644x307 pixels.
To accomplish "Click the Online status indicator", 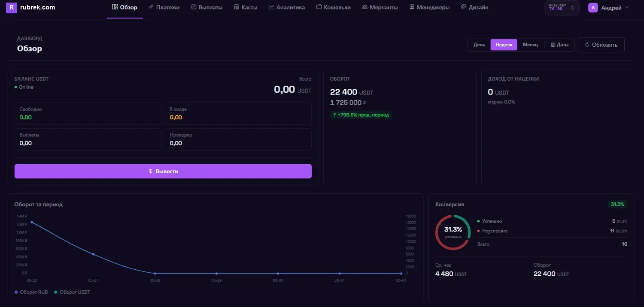I will pyautogui.click(x=24, y=87).
